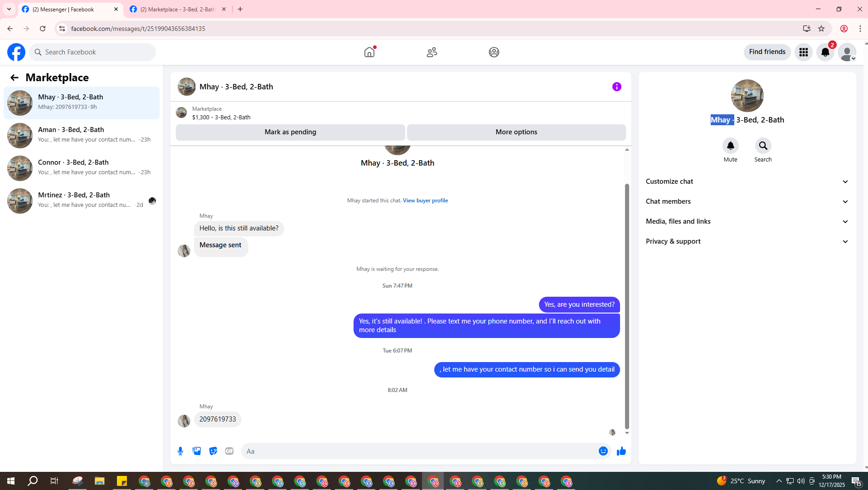
Task: Open Sticky Notes from taskbar
Action: pyautogui.click(x=122, y=481)
